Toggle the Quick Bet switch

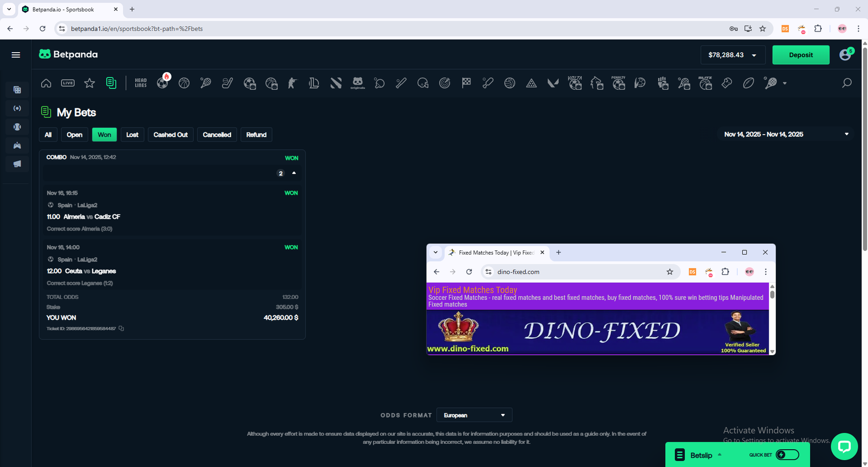pos(787,455)
